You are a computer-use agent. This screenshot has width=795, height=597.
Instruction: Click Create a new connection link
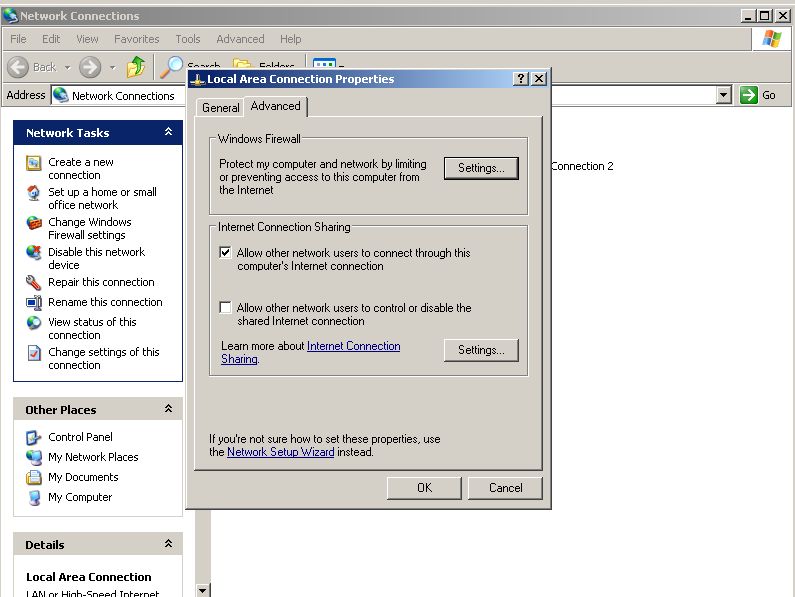(81, 168)
